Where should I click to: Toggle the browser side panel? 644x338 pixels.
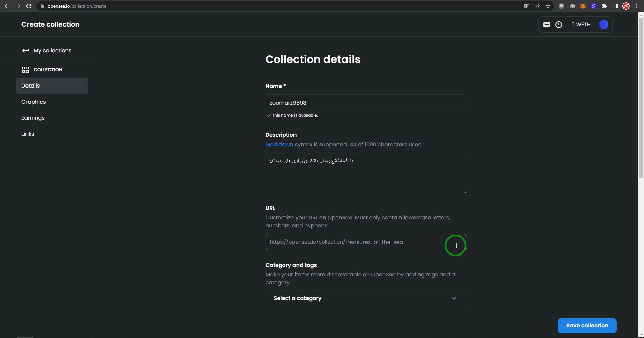click(x=615, y=6)
